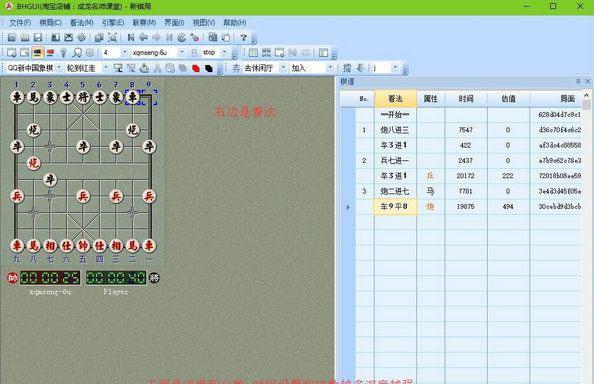Expand the xqmseng-6u engine dropdown

point(181,52)
